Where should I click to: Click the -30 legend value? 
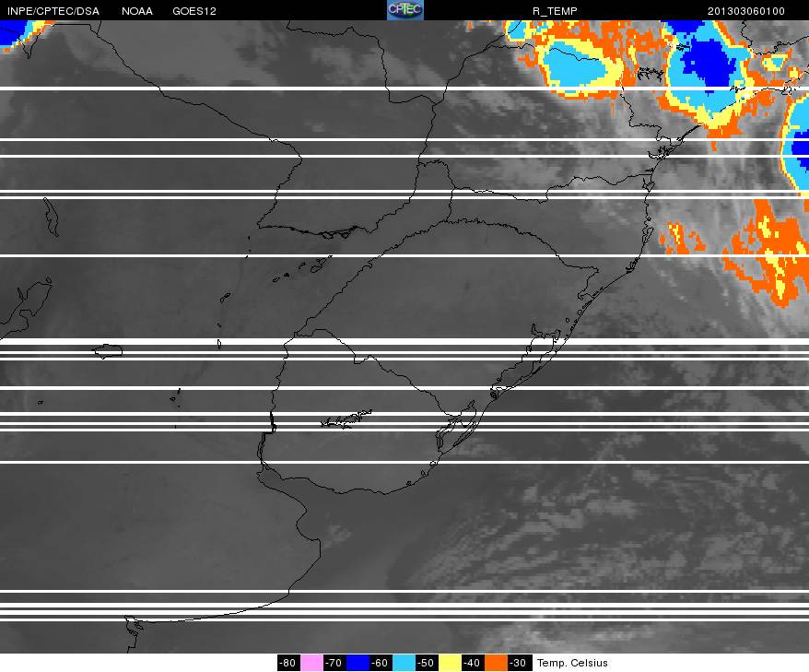(x=519, y=663)
